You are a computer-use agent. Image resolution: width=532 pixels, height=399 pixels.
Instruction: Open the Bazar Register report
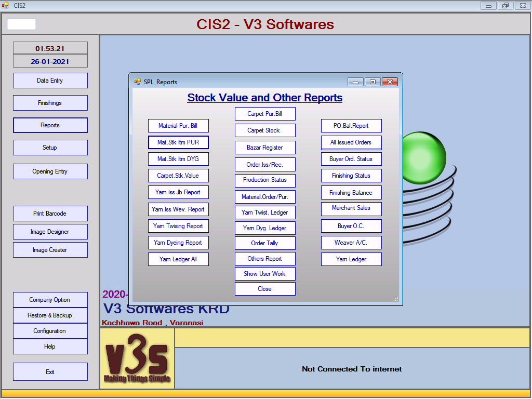[265, 148]
